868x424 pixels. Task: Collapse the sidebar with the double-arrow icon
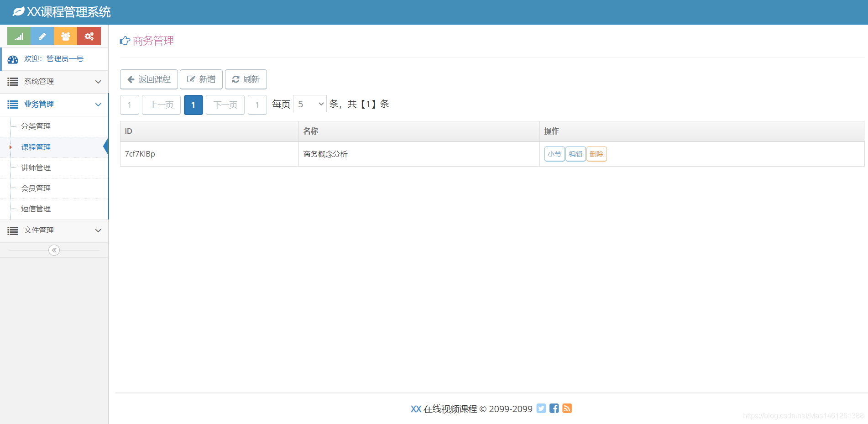(x=54, y=250)
